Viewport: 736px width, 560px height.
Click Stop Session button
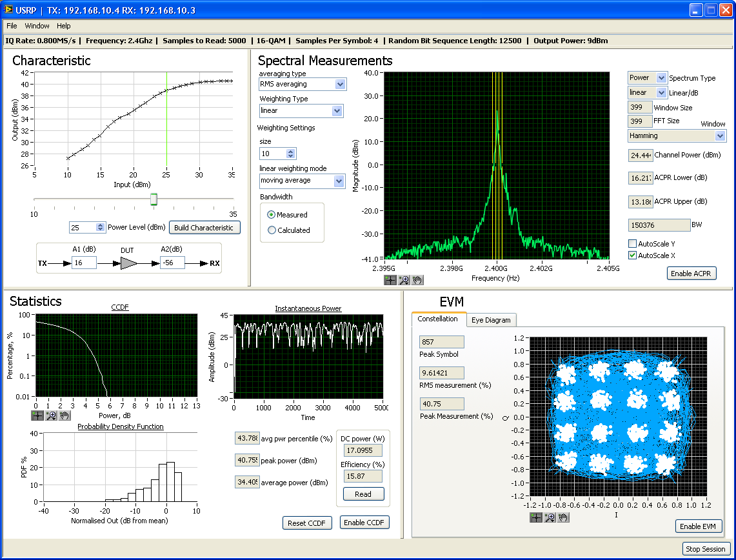(706, 549)
